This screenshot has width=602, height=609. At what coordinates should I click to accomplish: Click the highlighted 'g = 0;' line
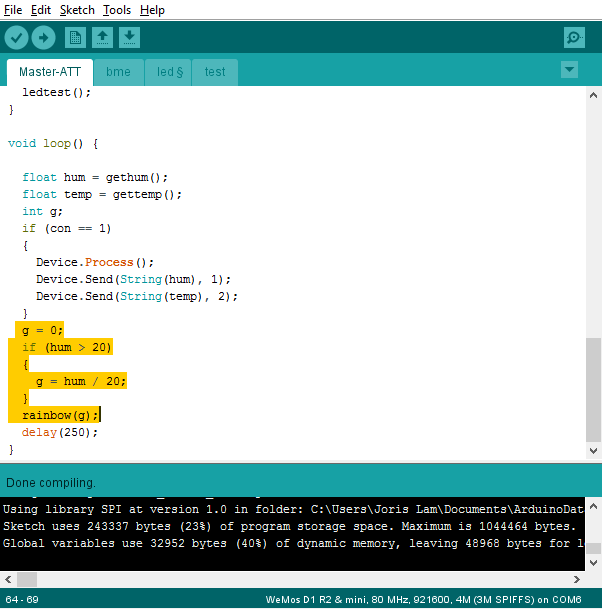pyautogui.click(x=42, y=331)
